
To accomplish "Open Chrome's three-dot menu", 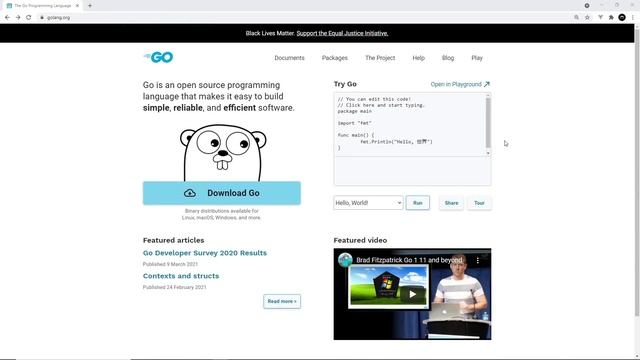I will pos(633,18).
